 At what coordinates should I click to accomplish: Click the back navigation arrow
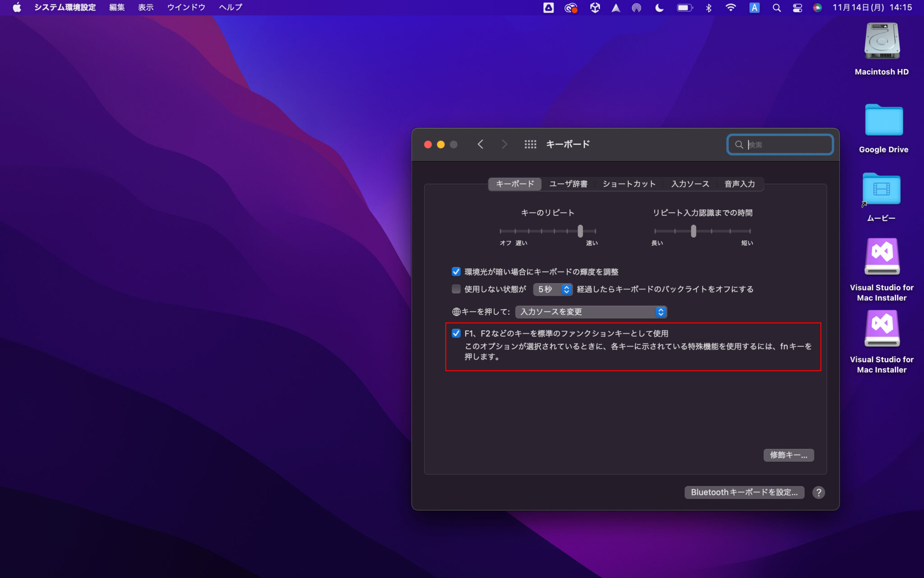(480, 144)
